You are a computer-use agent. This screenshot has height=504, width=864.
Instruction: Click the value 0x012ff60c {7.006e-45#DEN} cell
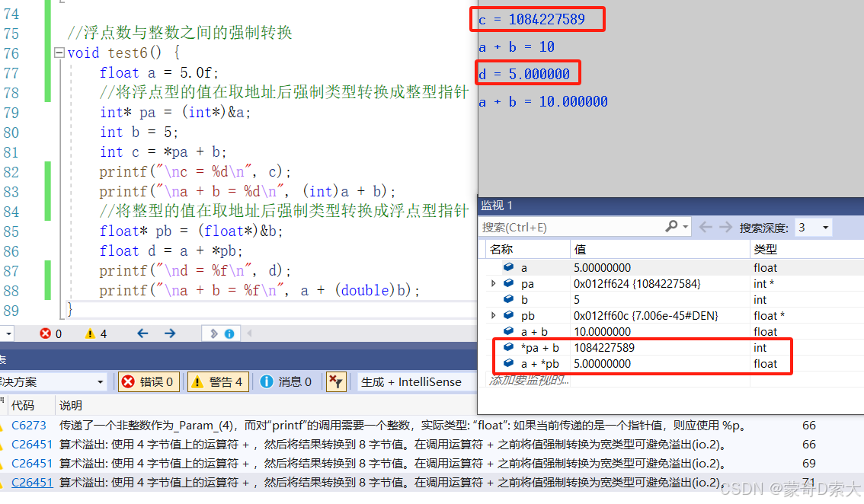point(646,316)
